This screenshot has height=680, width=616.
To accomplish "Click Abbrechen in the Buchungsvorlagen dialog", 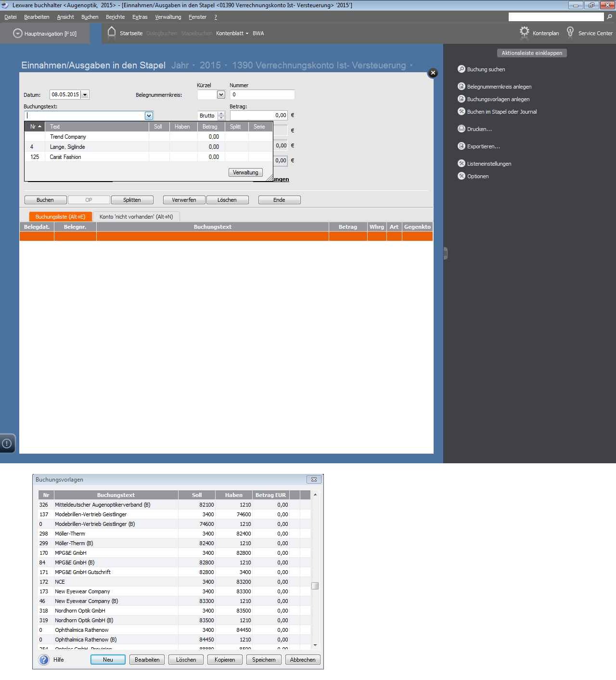I will pyautogui.click(x=303, y=660).
